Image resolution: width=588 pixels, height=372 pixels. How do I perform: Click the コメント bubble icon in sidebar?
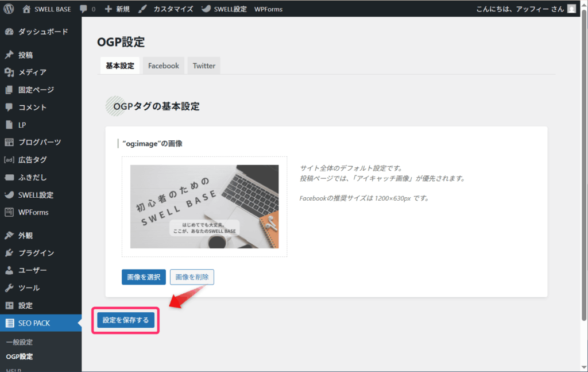click(x=9, y=107)
